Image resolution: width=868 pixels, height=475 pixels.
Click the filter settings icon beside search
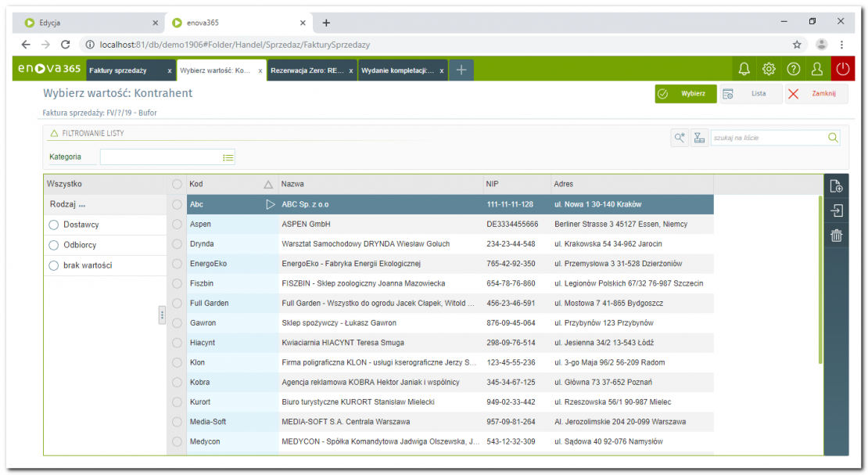click(699, 138)
